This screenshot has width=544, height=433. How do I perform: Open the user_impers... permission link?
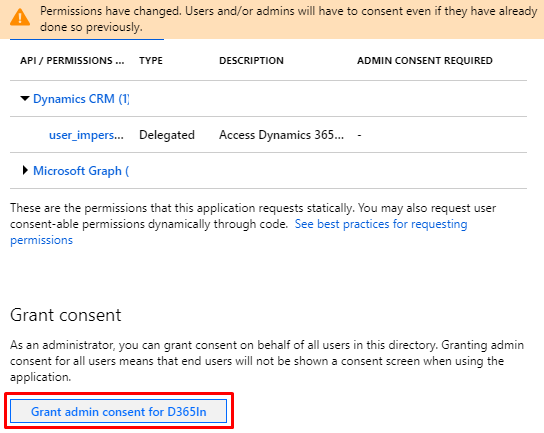pyautogui.click(x=86, y=135)
